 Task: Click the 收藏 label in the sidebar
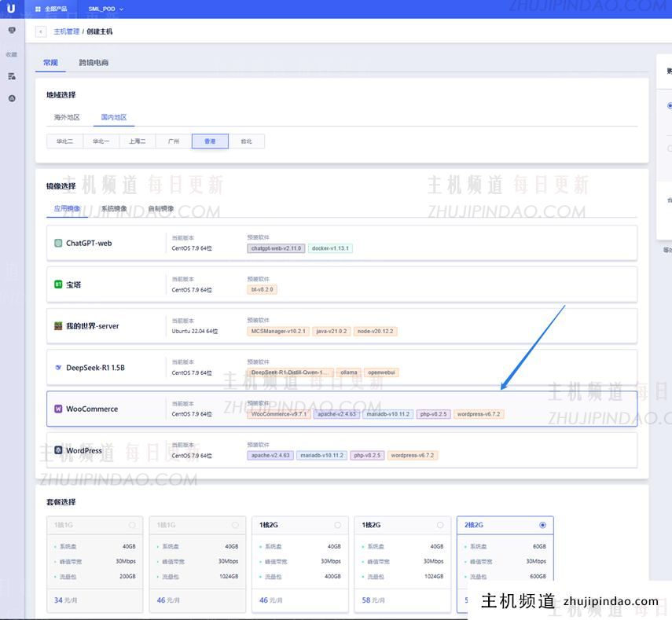click(x=12, y=54)
